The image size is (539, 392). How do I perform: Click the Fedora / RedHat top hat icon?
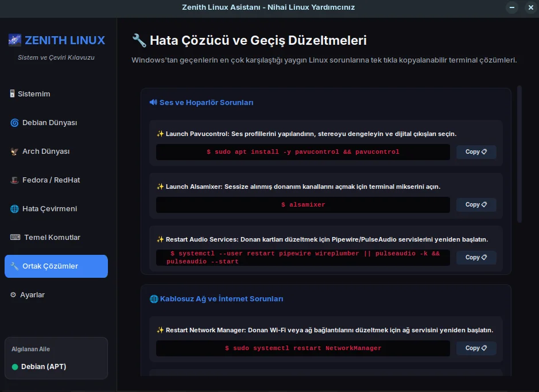point(14,180)
